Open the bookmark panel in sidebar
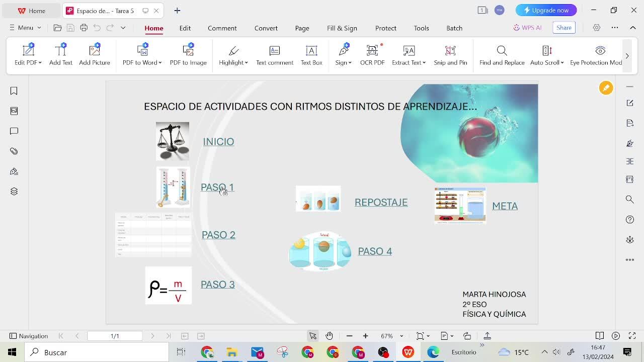 pyautogui.click(x=14, y=91)
